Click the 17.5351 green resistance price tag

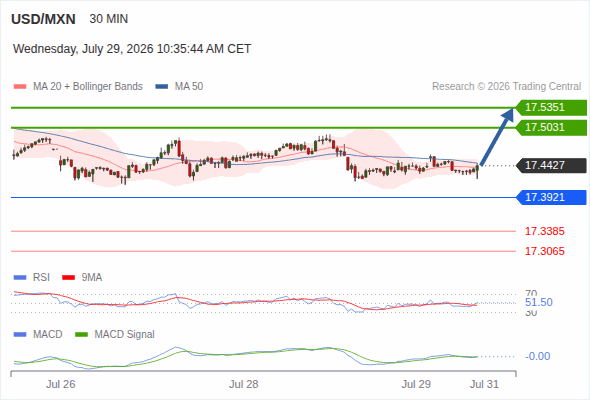551,108
